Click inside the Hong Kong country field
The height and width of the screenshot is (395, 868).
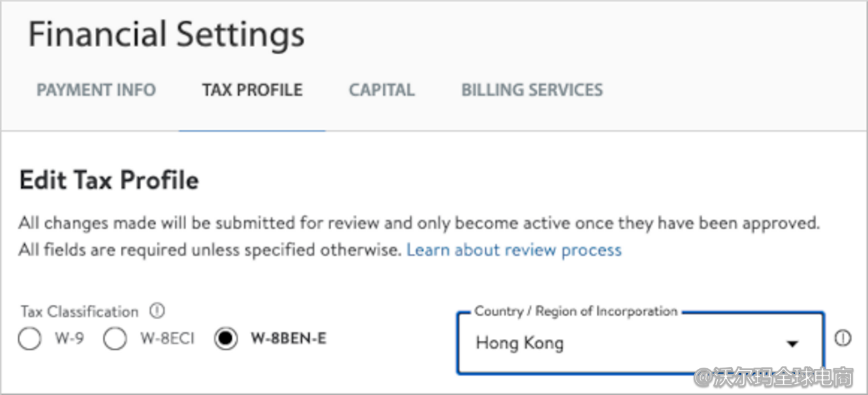pos(588,342)
